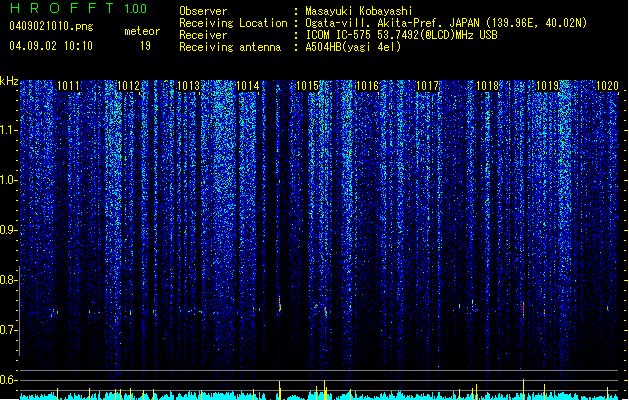
Task: Click the 1011 time marker
Action: pyautogui.click(x=69, y=86)
